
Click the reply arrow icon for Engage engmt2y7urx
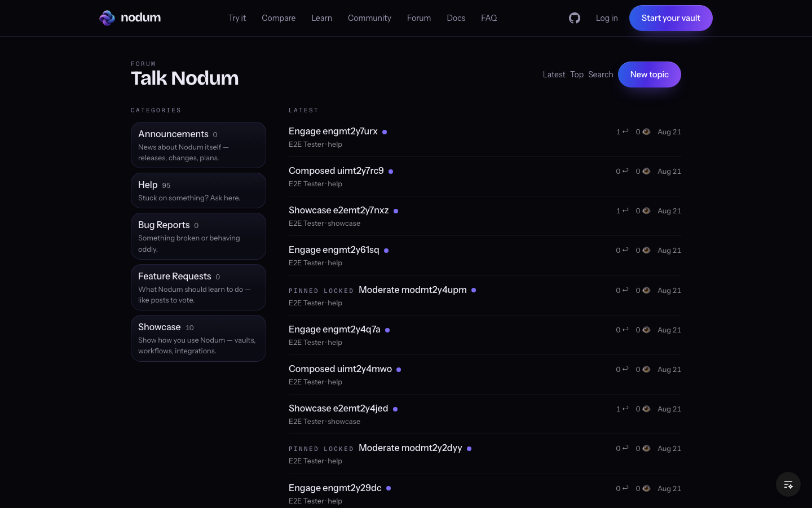point(625,132)
